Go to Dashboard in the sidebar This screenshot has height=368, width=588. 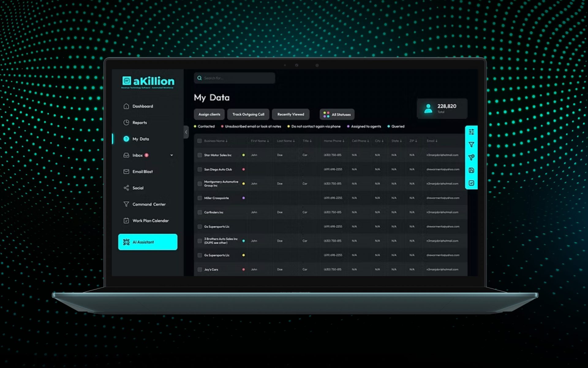click(142, 106)
